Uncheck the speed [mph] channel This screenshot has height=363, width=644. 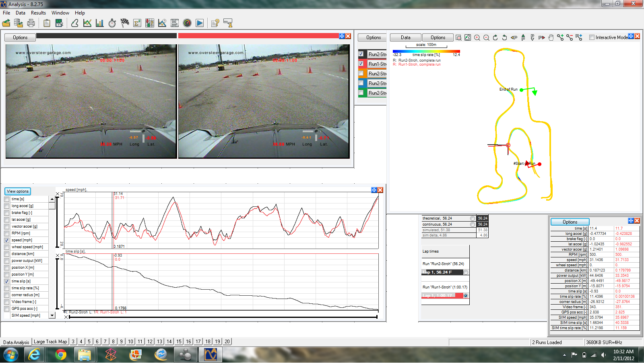click(7, 240)
